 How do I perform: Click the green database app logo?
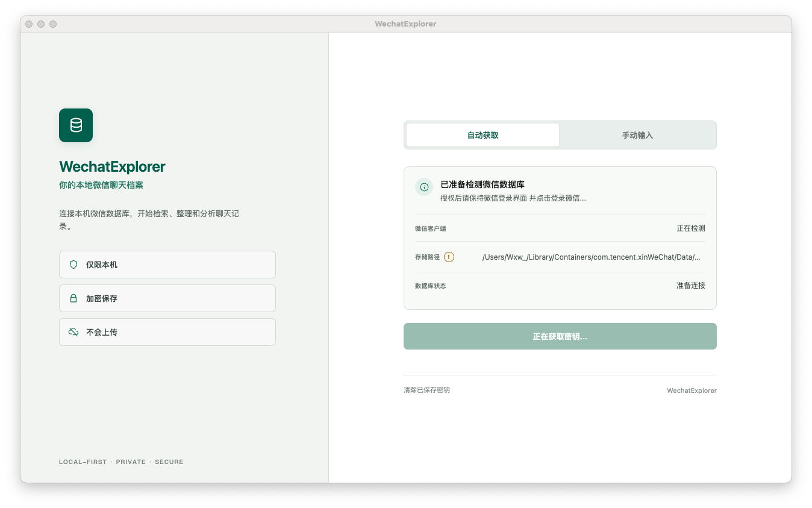pos(76,125)
